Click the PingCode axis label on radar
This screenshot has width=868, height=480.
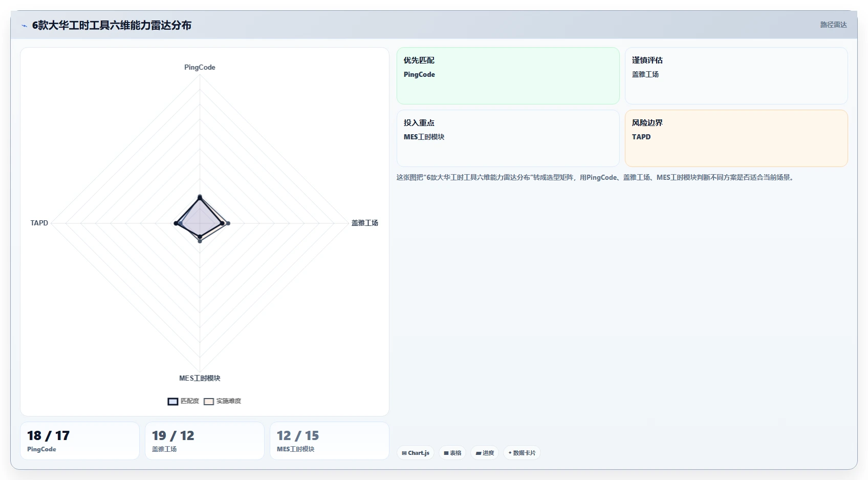click(x=200, y=67)
